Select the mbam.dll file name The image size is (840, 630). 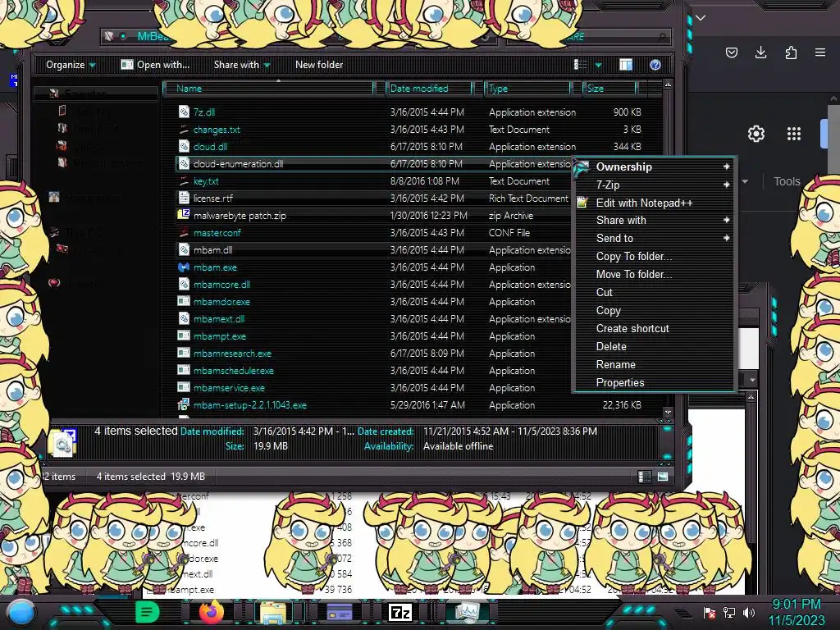(x=212, y=250)
